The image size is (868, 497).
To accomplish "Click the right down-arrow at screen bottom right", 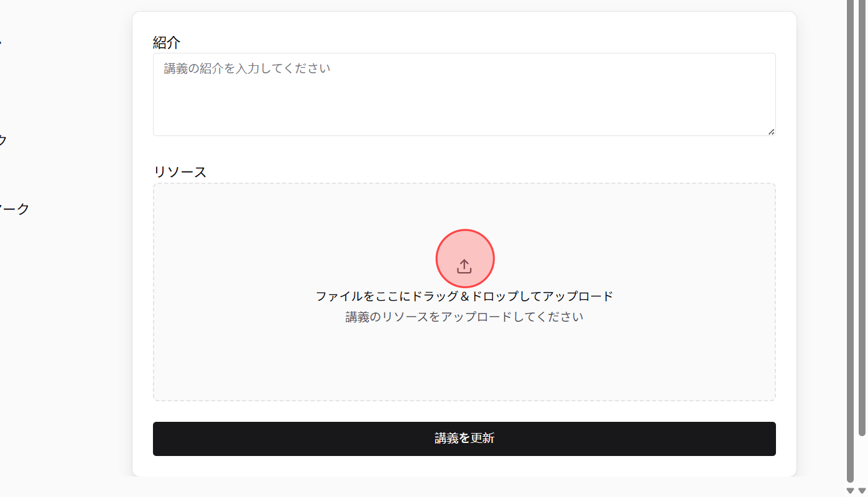I will 862,491.
